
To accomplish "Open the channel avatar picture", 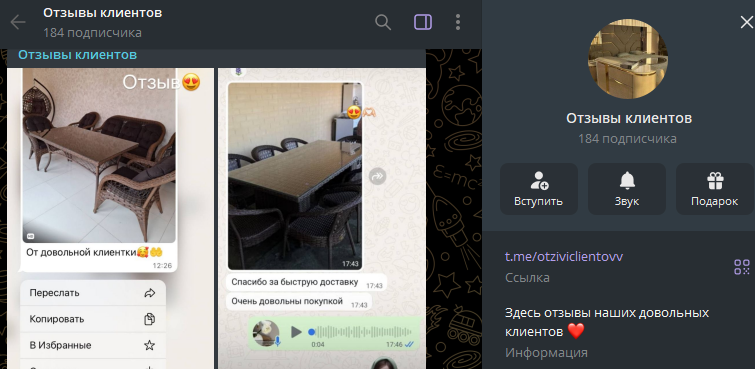I will (x=628, y=59).
